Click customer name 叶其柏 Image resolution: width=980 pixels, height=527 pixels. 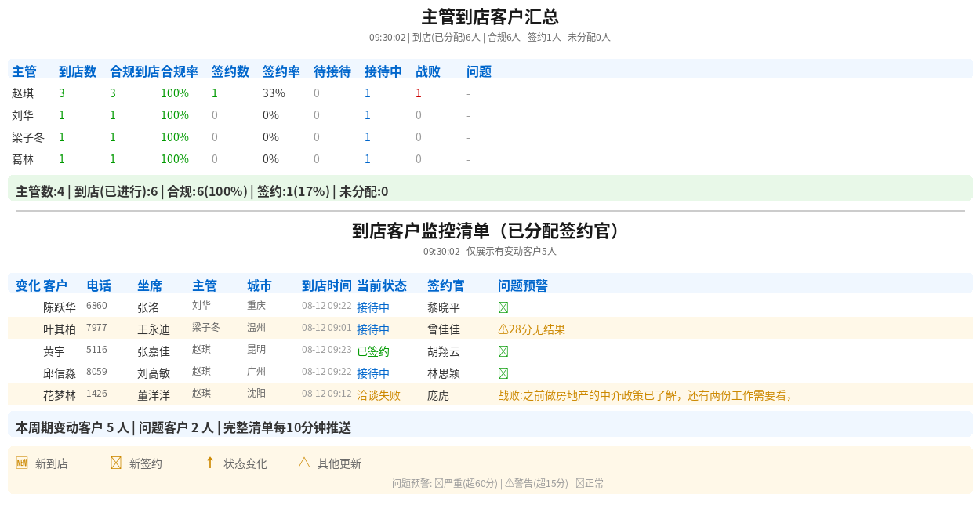pos(60,329)
